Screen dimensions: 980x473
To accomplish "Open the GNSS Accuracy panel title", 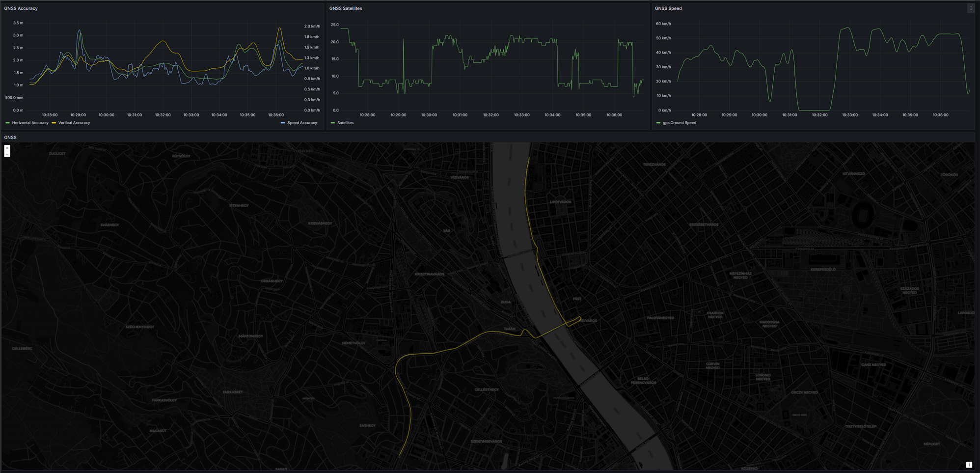I will (21, 8).
